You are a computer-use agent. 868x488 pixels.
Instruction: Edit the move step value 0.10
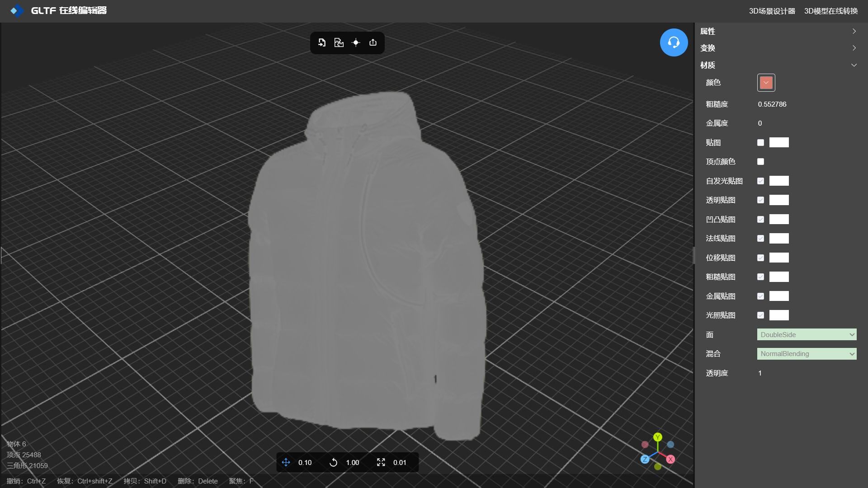pyautogui.click(x=305, y=463)
